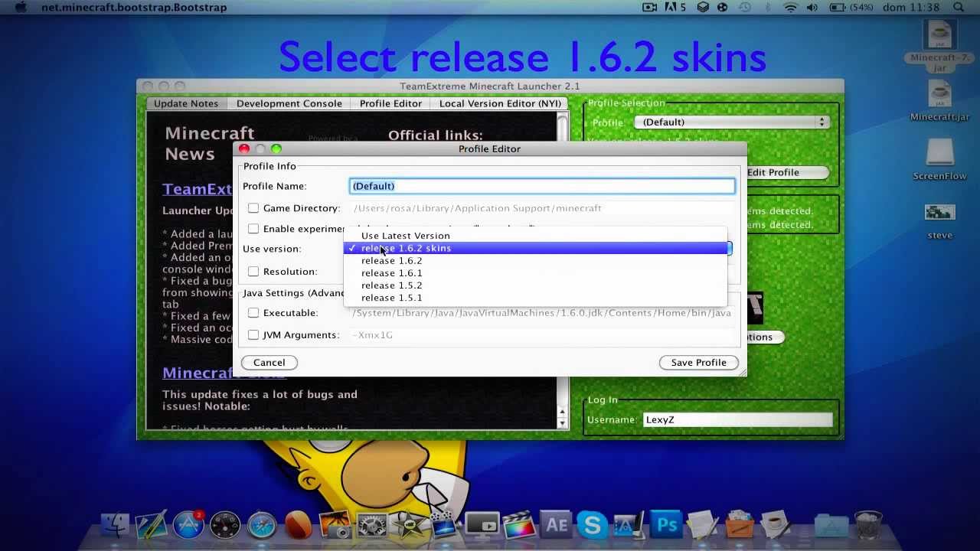
Task: Enable the Game Directory checkbox
Action: coord(253,208)
